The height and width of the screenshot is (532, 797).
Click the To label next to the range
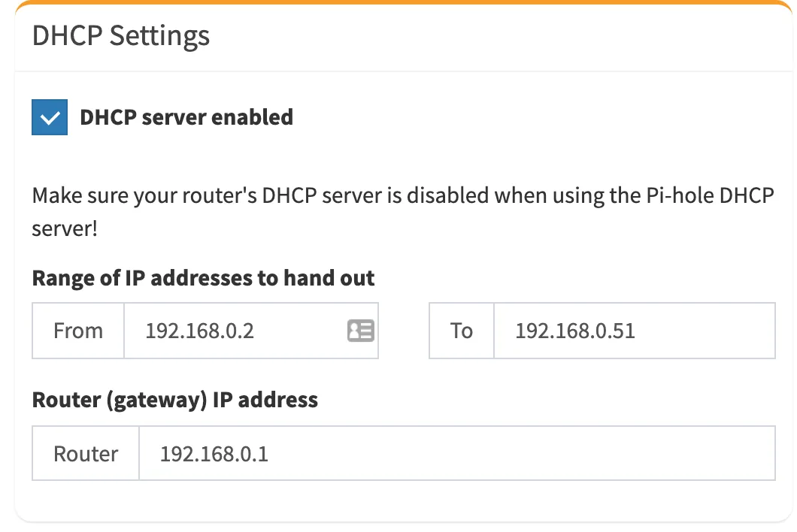461,331
